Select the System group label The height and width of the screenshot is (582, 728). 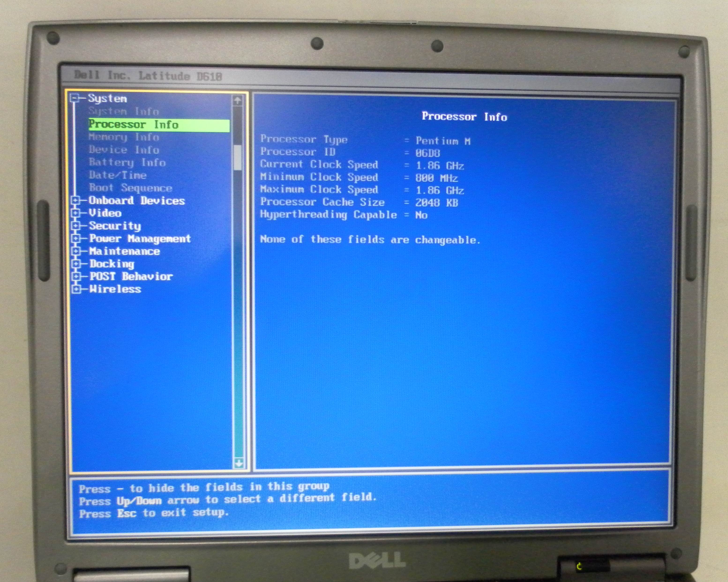click(107, 99)
